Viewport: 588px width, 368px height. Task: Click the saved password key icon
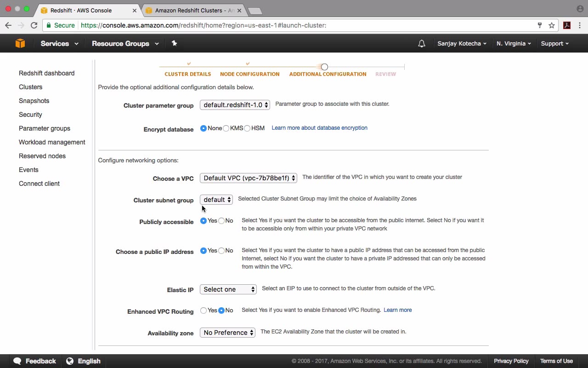540,25
